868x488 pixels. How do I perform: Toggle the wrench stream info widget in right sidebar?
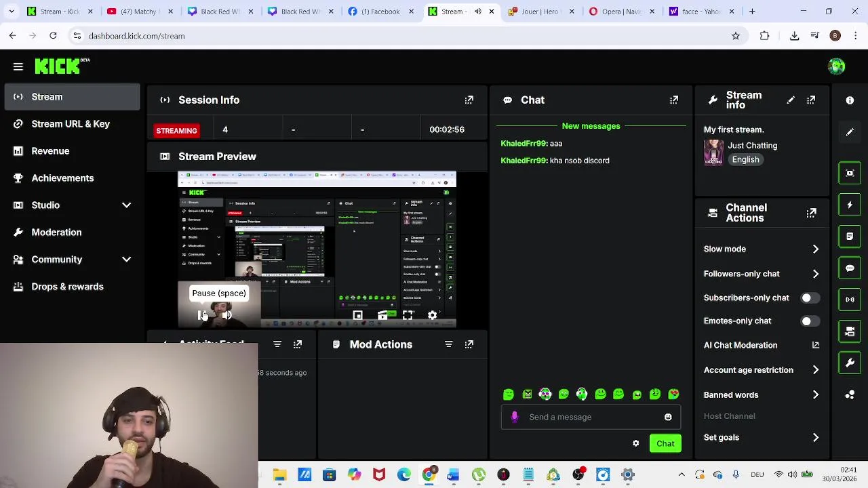click(x=850, y=363)
